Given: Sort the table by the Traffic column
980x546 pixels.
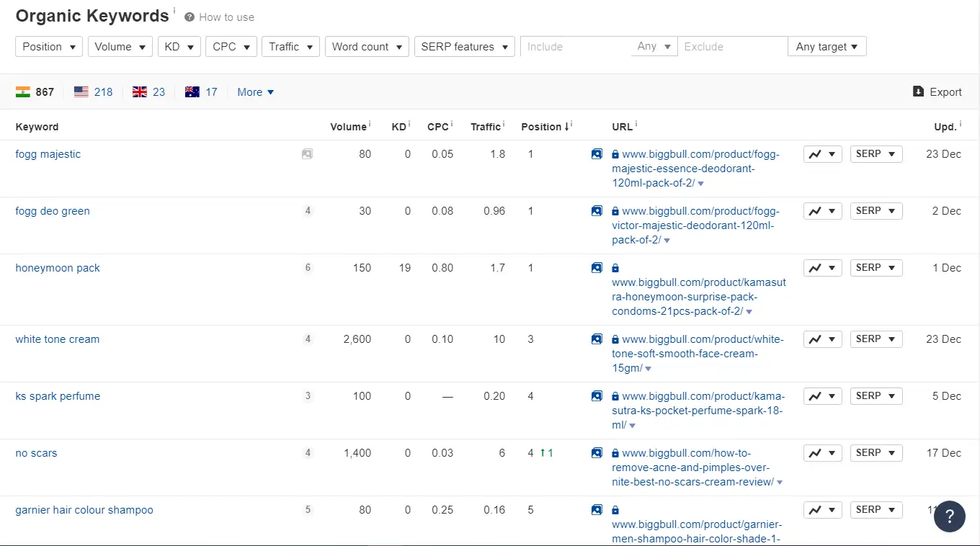Looking at the screenshot, I should 486,127.
